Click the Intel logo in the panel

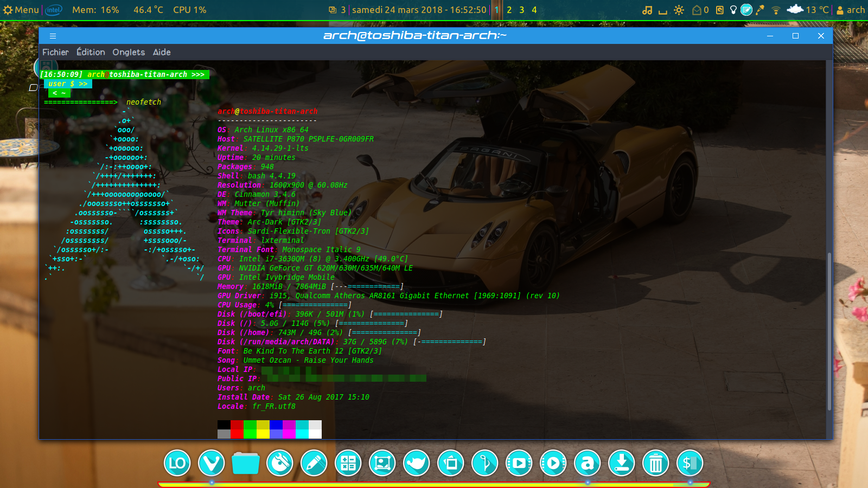click(54, 10)
